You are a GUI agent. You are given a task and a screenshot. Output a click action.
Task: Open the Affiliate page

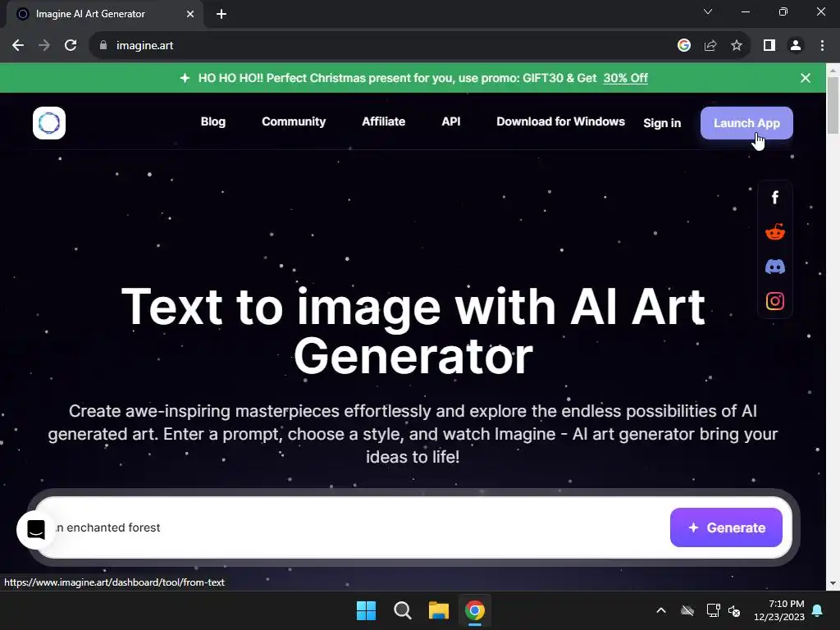pyautogui.click(x=384, y=121)
